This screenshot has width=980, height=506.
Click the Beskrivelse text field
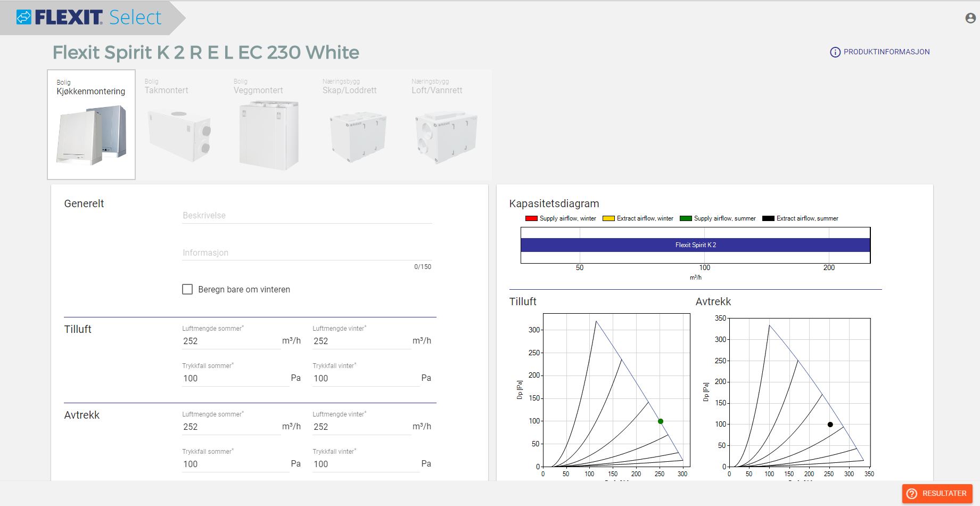click(307, 216)
